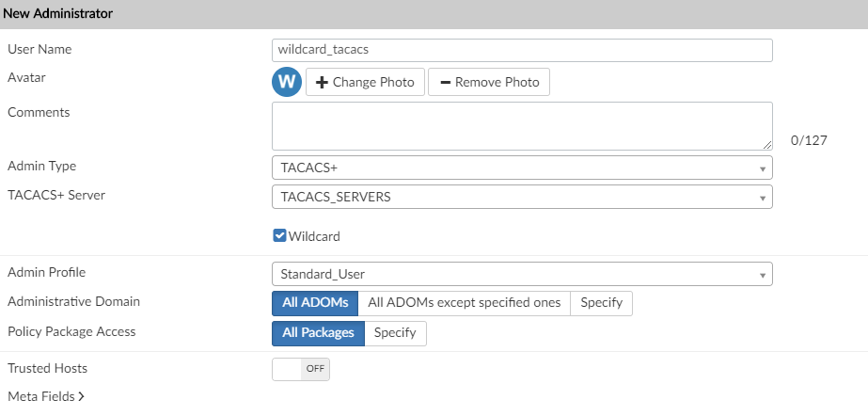
Task: Click the Change Photo button
Action: click(x=366, y=82)
